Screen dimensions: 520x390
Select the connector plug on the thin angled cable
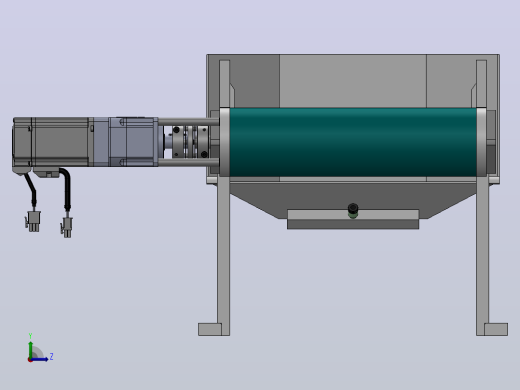pos(33,221)
